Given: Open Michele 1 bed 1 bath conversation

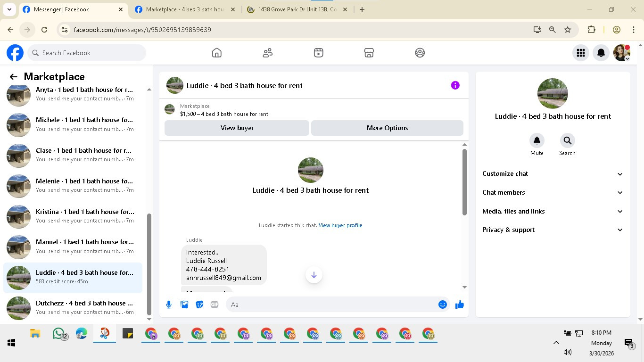Looking at the screenshot, I should 73,125.
